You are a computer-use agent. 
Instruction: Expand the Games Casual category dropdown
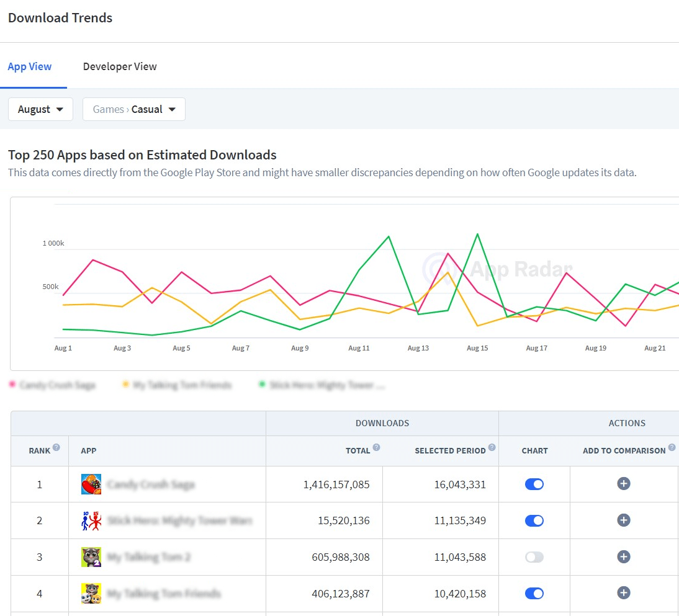[x=134, y=109]
